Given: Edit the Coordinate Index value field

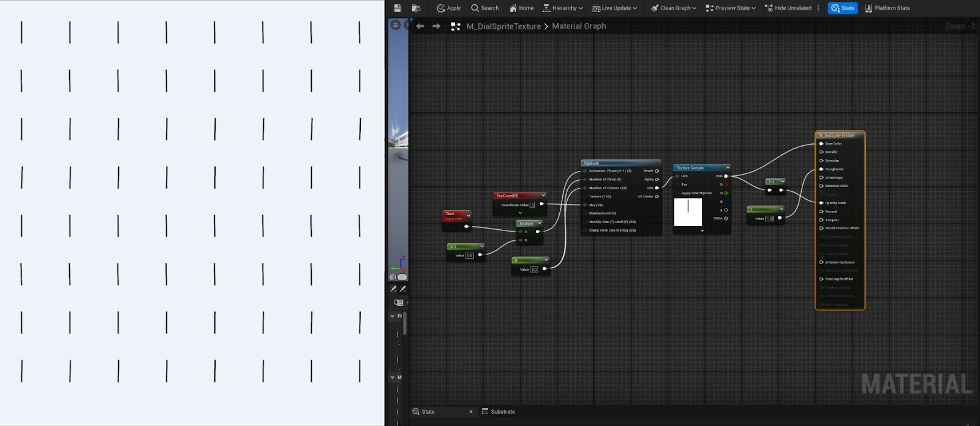Looking at the screenshot, I should click(532, 205).
